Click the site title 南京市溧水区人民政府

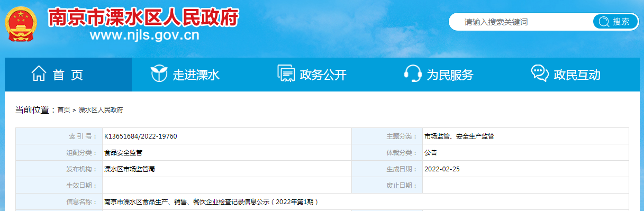coord(143,17)
